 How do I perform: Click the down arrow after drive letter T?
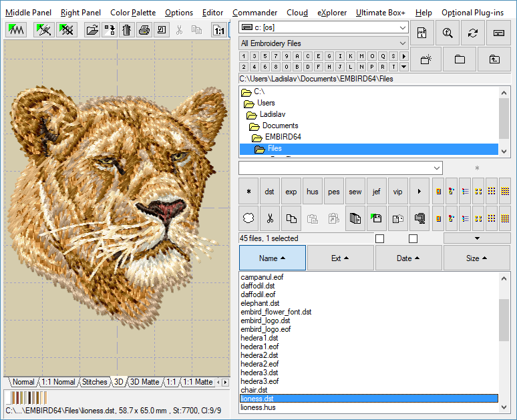pos(404,67)
